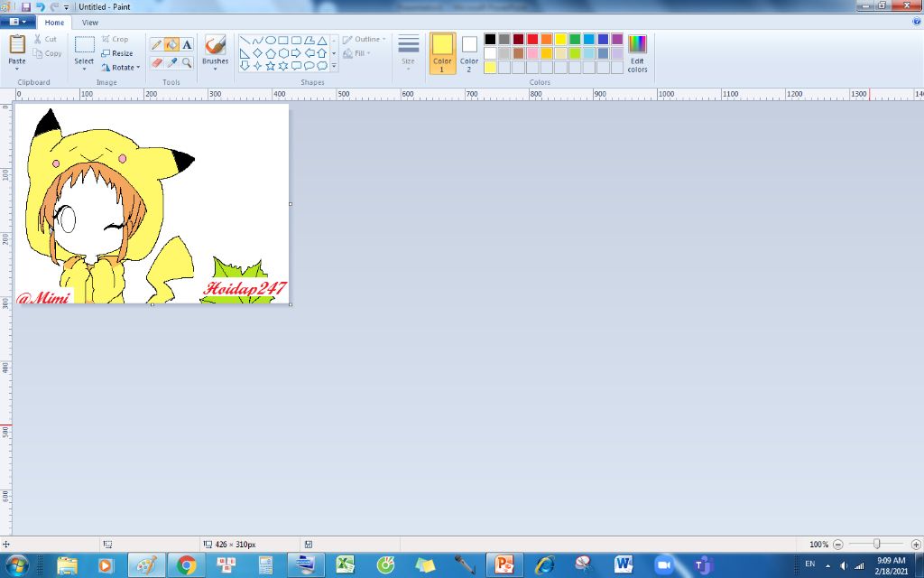Pick the Down arrow shape

[x=245, y=65]
